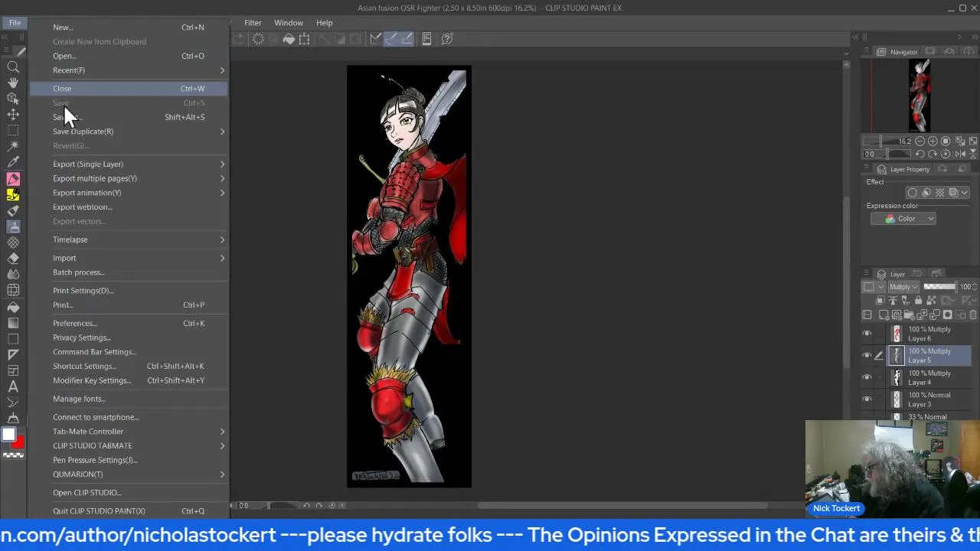Viewport: 980px width, 551px height.
Task: Select the Gradient tool
Action: (13, 322)
